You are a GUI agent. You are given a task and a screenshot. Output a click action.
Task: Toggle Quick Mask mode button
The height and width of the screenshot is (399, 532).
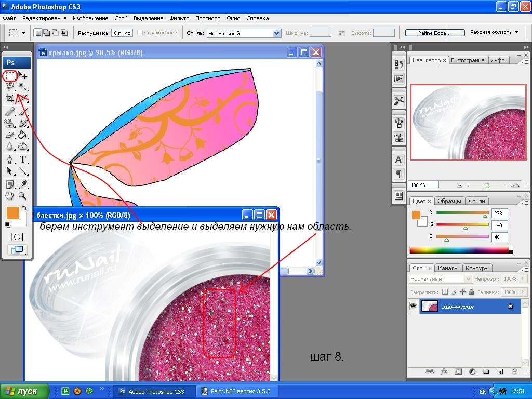point(17,237)
